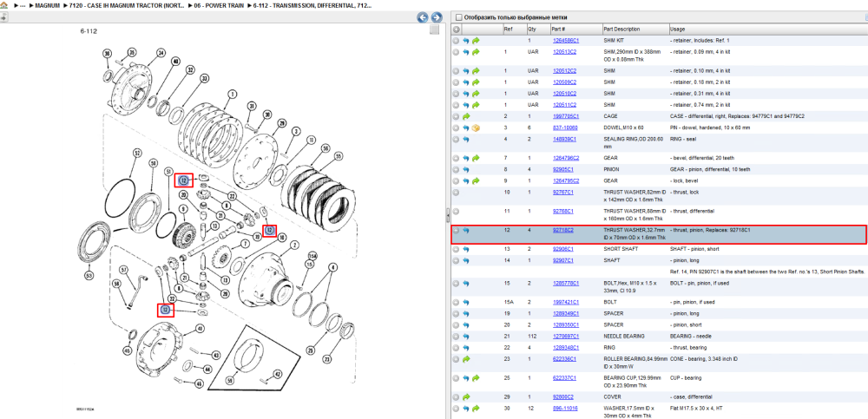This screenshot has width=868, height=419.
Task: Open part number link 1270697C1
Action: (566, 336)
